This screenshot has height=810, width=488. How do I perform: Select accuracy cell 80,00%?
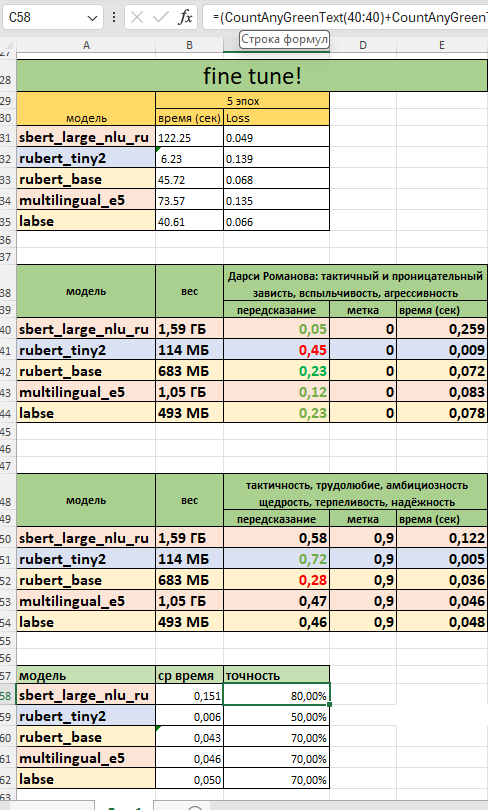click(276, 695)
